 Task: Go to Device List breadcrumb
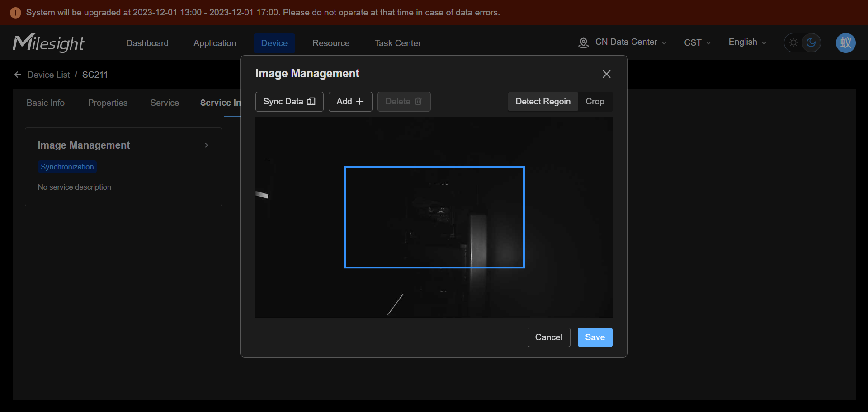coord(49,75)
